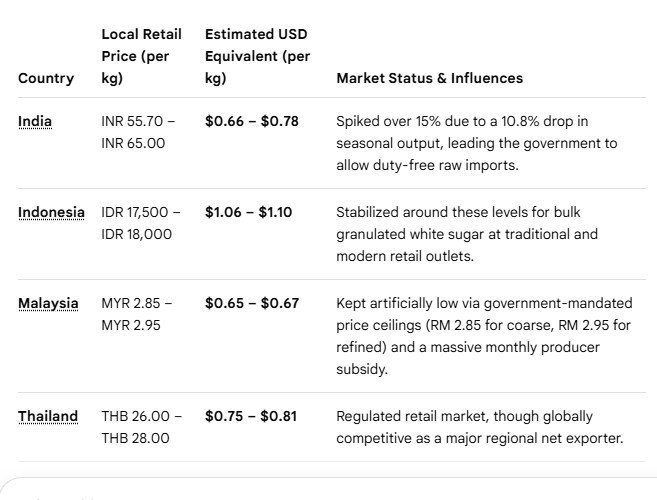Focus the rounded input box below the table
Image resolution: width=657 pixels, height=500 pixels.
tap(328, 489)
